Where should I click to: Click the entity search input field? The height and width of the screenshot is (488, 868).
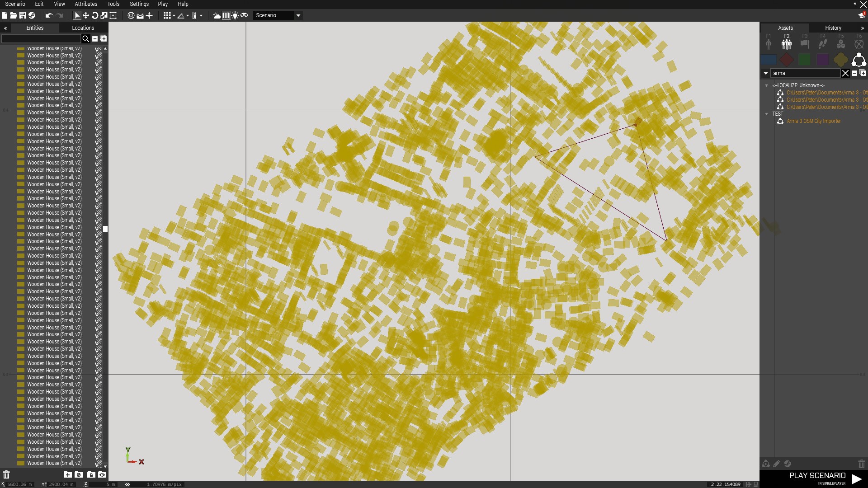(41, 39)
